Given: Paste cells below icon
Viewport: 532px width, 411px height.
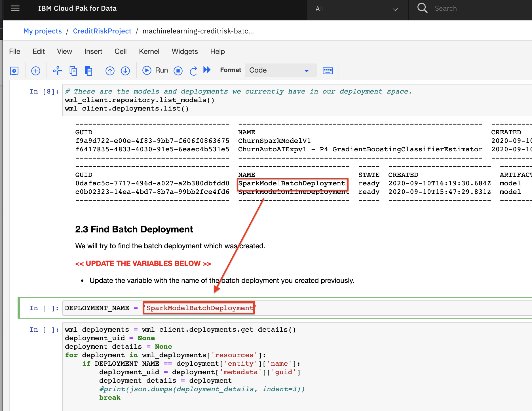Looking at the screenshot, I should tap(88, 71).
